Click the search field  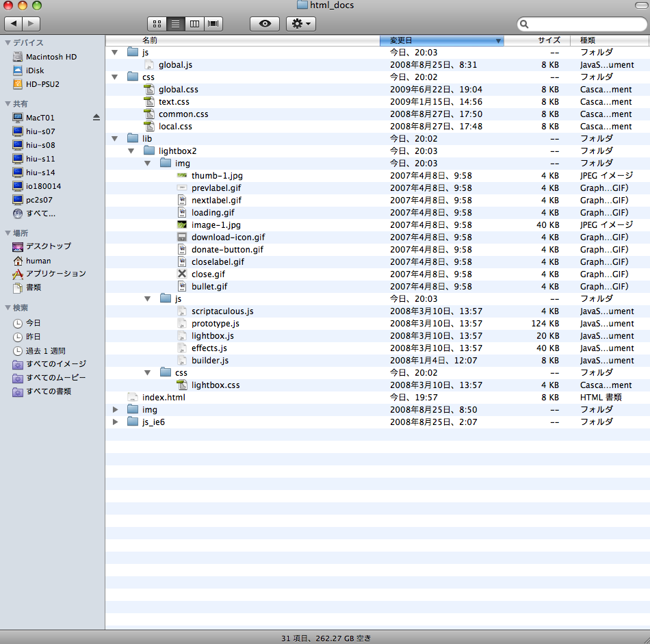582,24
